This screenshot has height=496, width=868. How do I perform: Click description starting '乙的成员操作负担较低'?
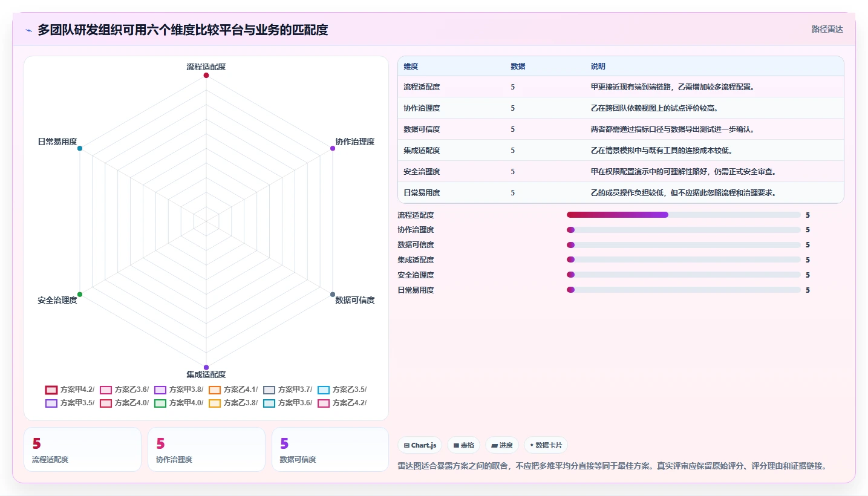pyautogui.click(x=684, y=193)
